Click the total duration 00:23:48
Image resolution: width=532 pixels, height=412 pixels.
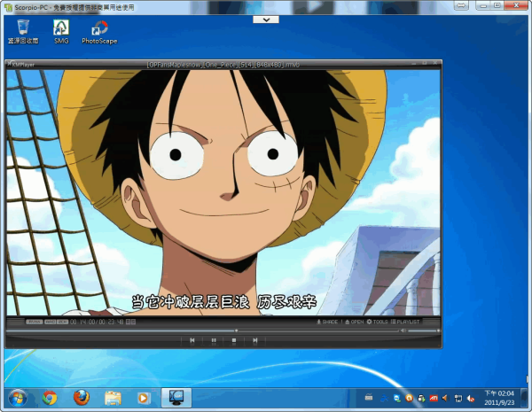point(111,322)
